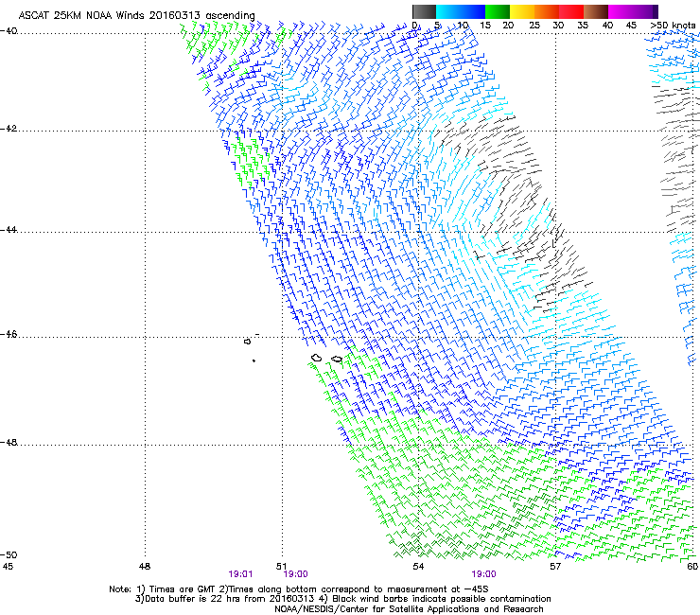Viewport: 700px width, 615px height.
Task: Click the purple time stamp '19:01'
Action: (240, 574)
